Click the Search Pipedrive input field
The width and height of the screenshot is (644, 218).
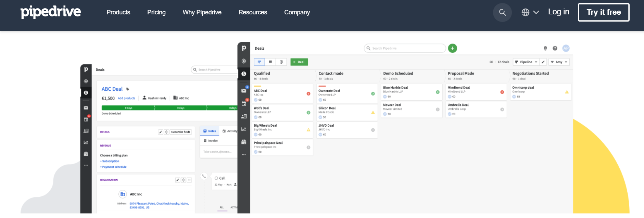[x=406, y=48]
